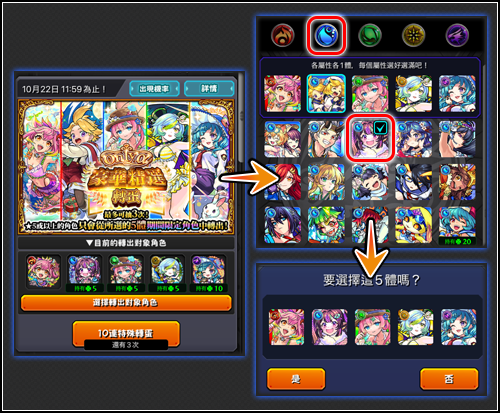Open the 詳情 details button

[209, 89]
